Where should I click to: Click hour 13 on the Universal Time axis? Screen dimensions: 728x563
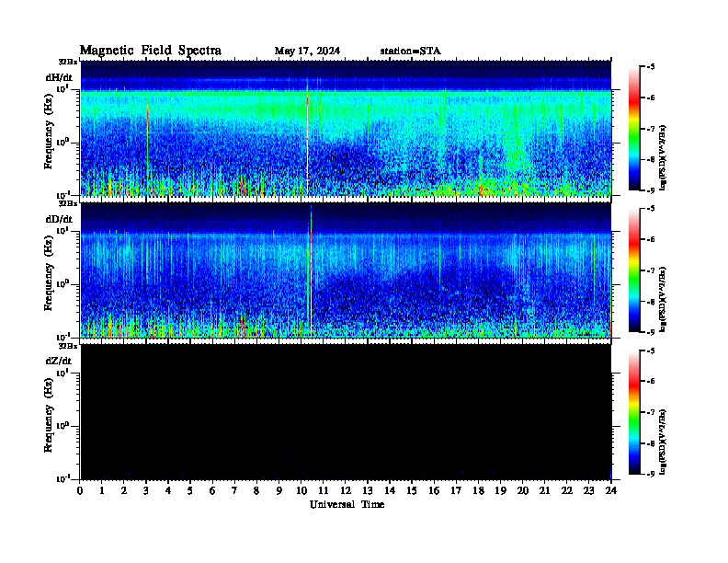click(368, 491)
